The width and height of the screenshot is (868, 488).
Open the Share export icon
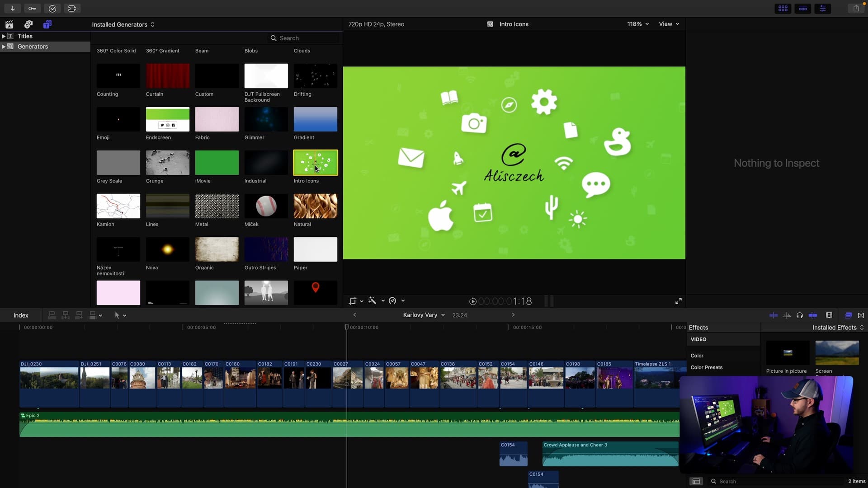(x=856, y=9)
